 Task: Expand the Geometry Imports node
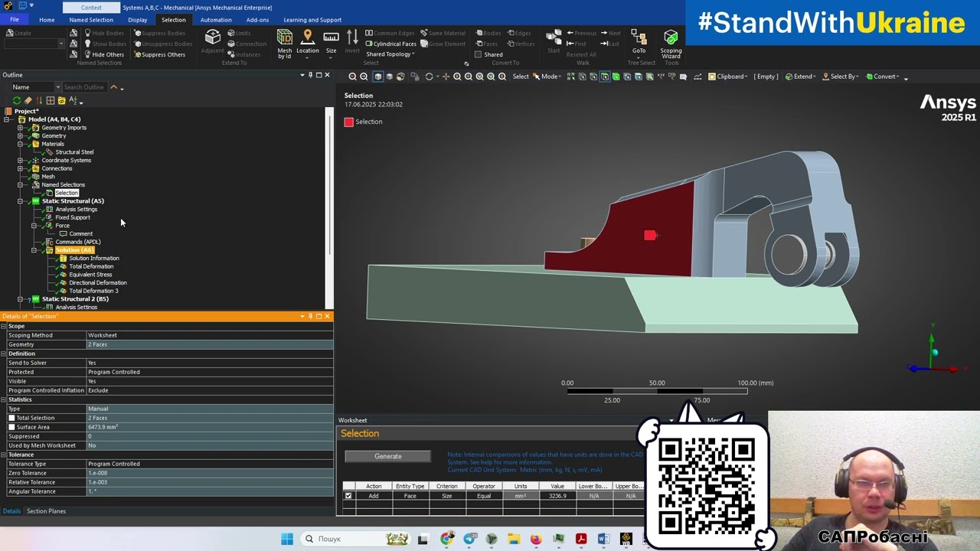pyautogui.click(x=21, y=128)
